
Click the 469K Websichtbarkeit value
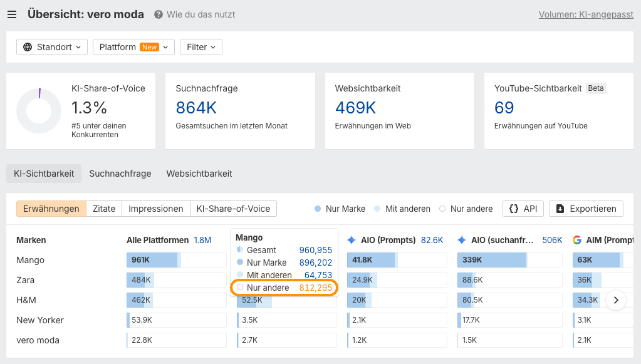coord(355,108)
